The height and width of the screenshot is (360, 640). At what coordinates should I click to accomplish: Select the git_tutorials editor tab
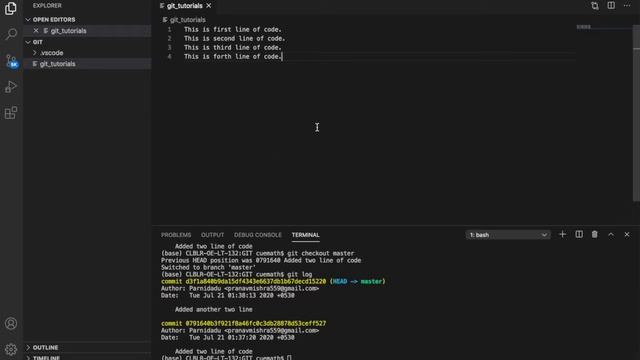coord(184,6)
